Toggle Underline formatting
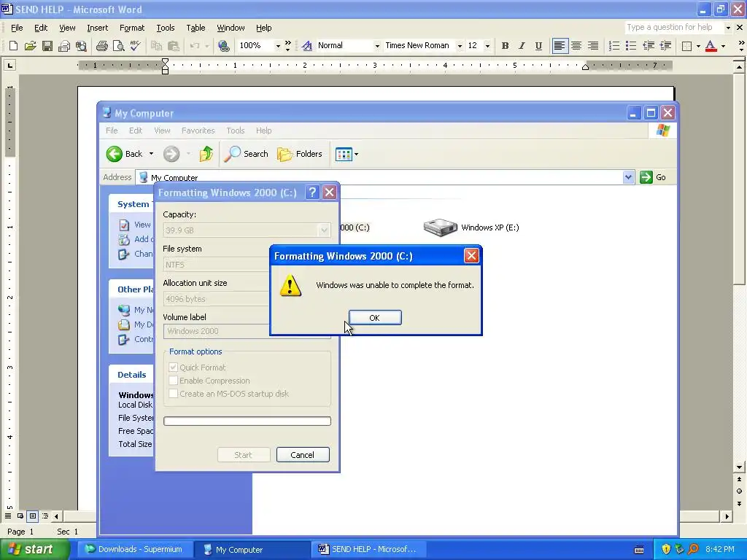 pyautogui.click(x=538, y=46)
